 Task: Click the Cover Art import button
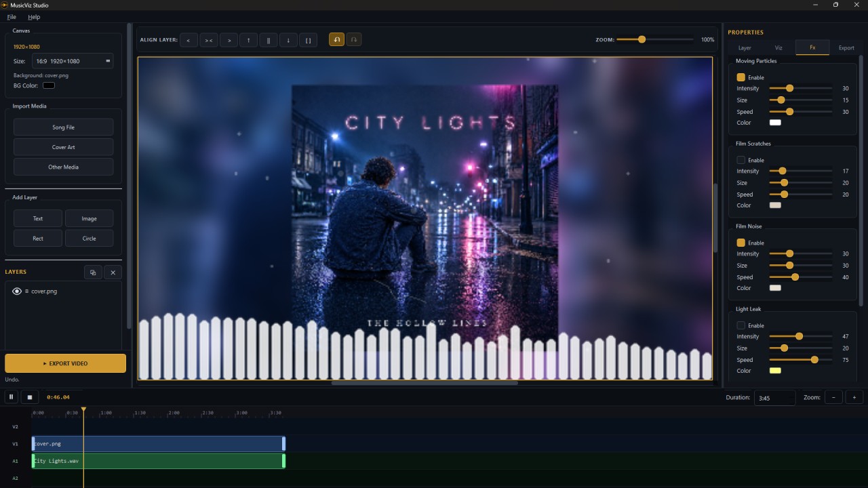[64, 147]
